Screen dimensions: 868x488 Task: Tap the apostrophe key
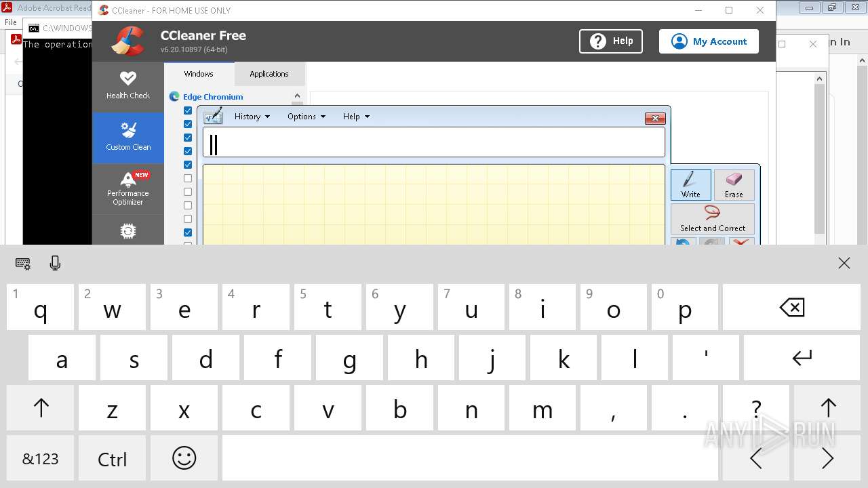[x=706, y=358]
